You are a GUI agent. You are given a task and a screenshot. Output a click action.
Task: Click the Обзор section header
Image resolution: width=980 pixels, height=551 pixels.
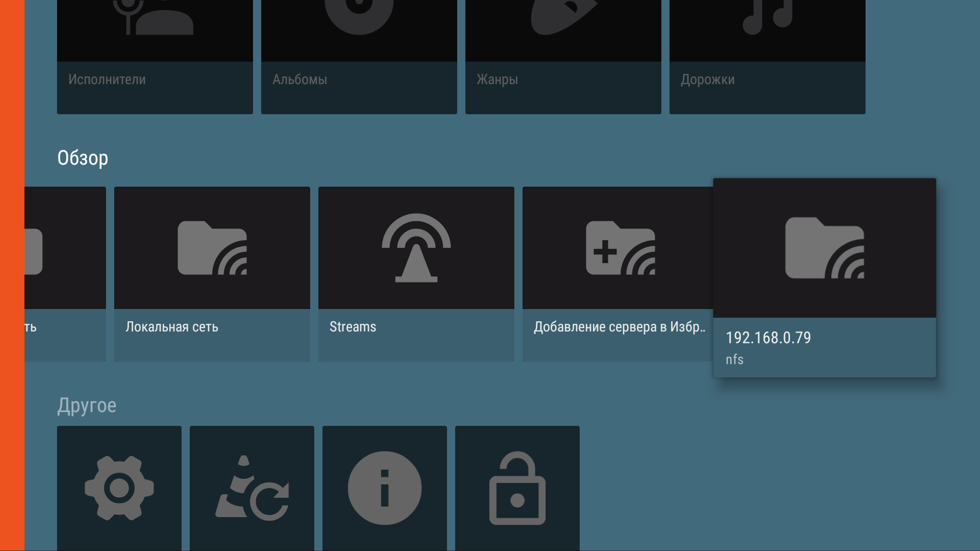(x=83, y=158)
